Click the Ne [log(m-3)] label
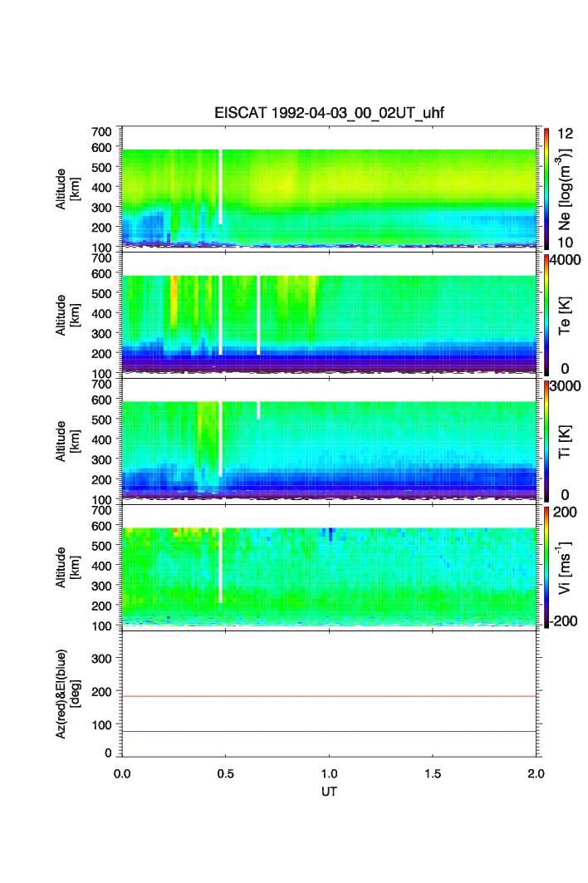Viewport: 588px width, 883px height. (564, 189)
